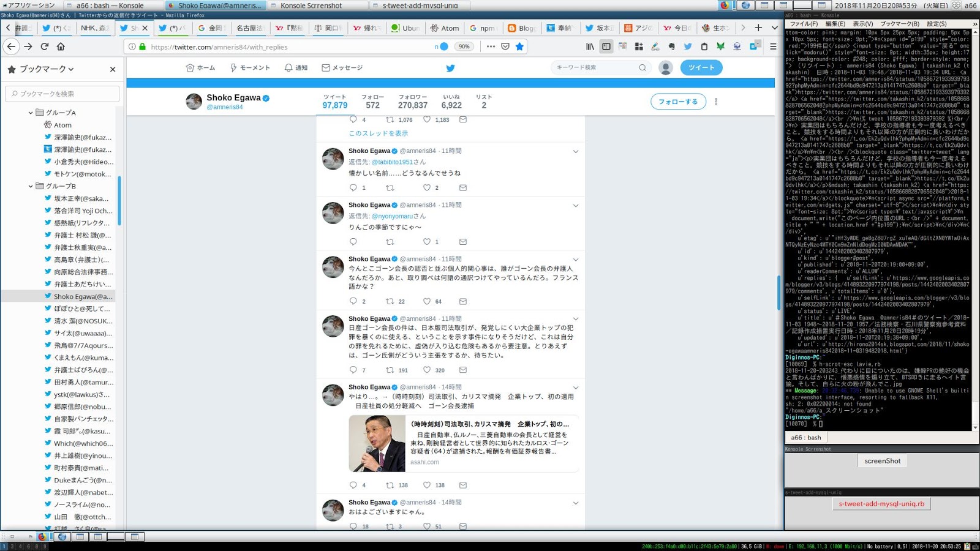
Task: Open profile more options vertical dots
Action: pos(716,102)
